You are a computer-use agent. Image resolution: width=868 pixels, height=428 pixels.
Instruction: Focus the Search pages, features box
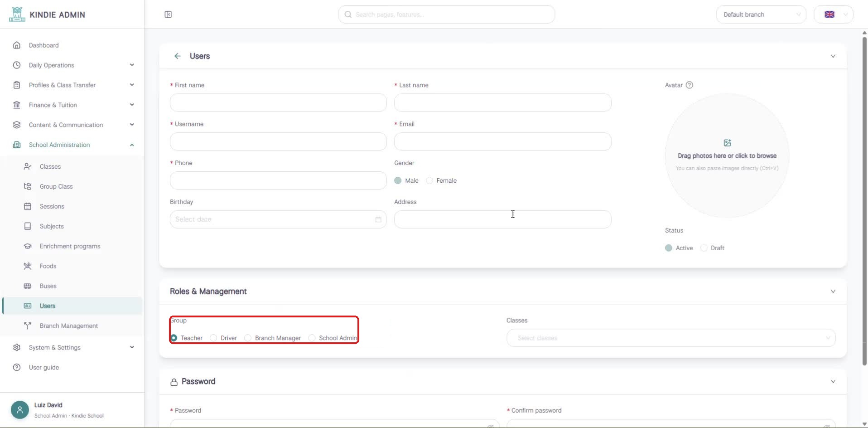pyautogui.click(x=446, y=15)
